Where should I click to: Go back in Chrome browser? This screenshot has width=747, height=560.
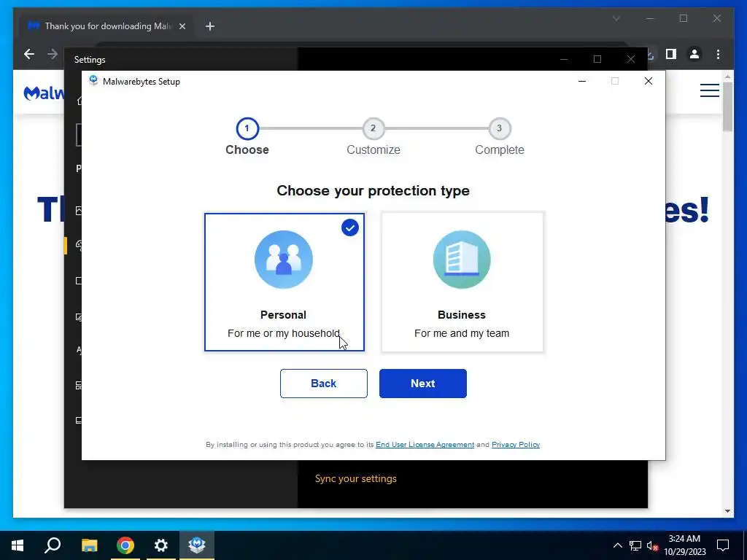(x=29, y=54)
